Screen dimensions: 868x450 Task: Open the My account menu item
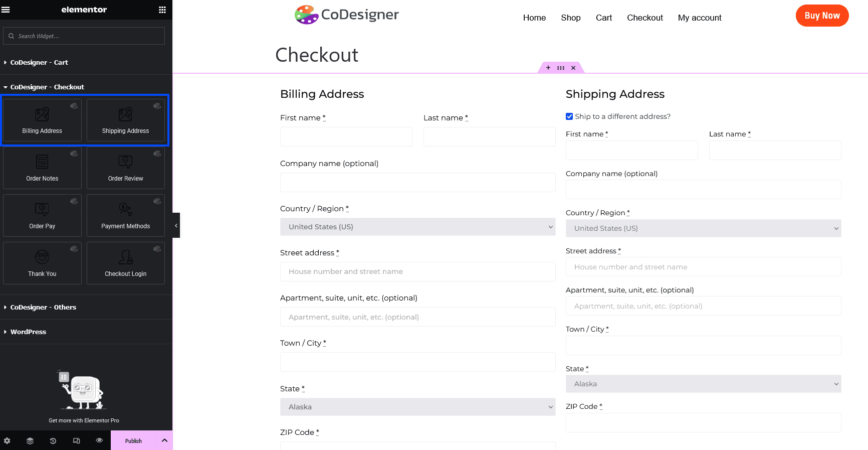click(700, 18)
